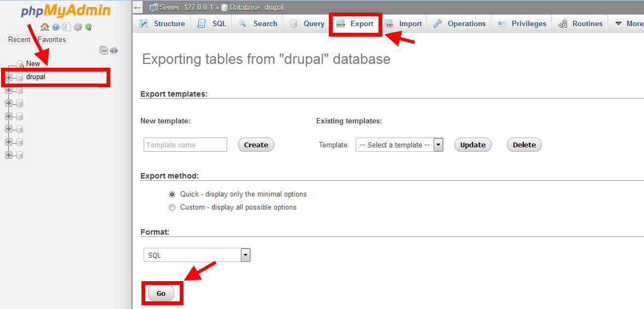
Task: Go to the Home icon in navigation panel
Action: click(45, 27)
